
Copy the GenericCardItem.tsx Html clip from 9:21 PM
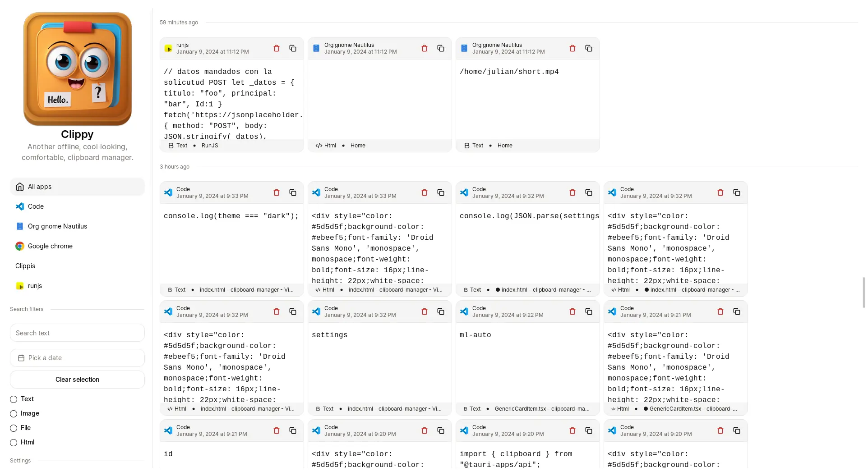[x=737, y=311]
